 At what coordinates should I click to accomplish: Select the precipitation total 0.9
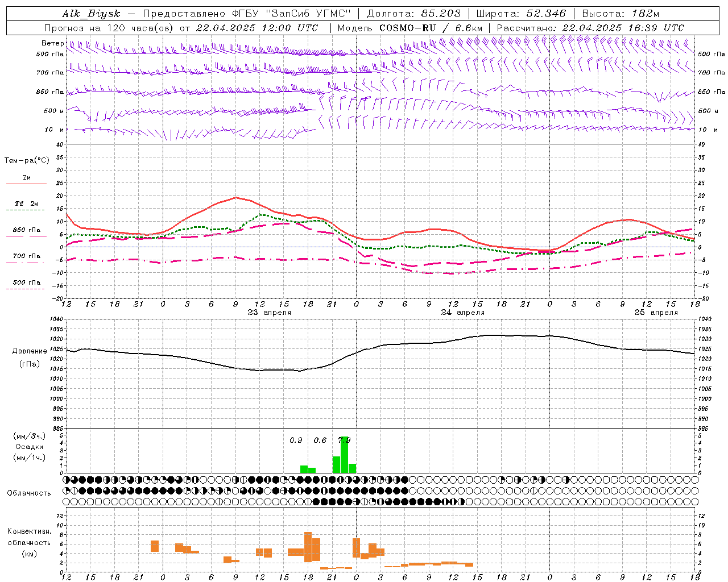tap(296, 440)
